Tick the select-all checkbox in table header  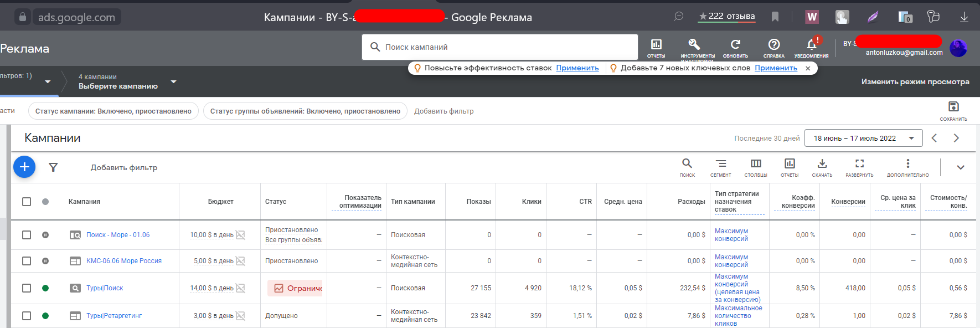[27, 202]
